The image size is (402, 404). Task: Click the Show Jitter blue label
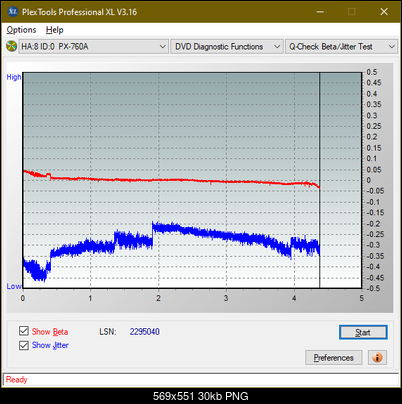point(50,345)
